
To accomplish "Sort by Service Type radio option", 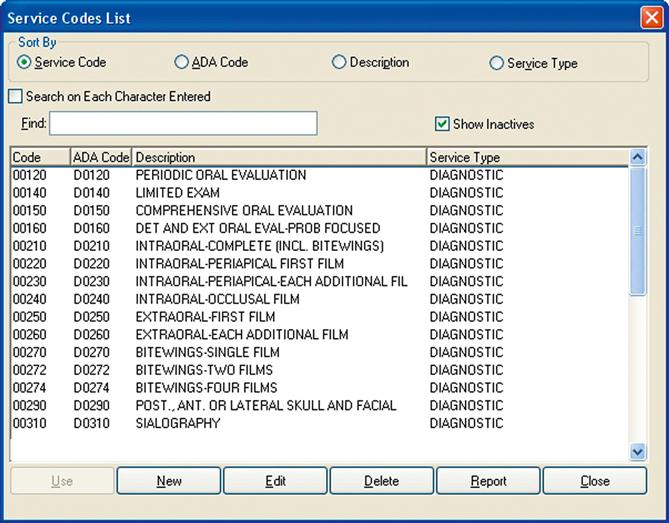I will pyautogui.click(x=497, y=63).
